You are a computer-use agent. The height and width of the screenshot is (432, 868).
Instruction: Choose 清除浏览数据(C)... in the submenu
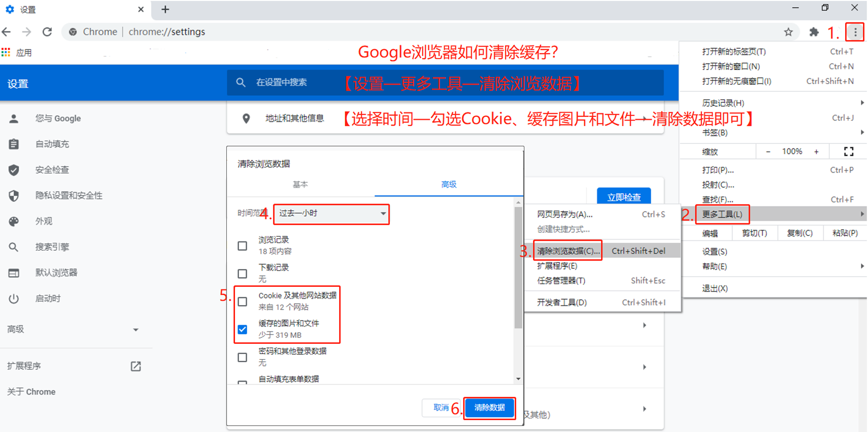click(602, 251)
